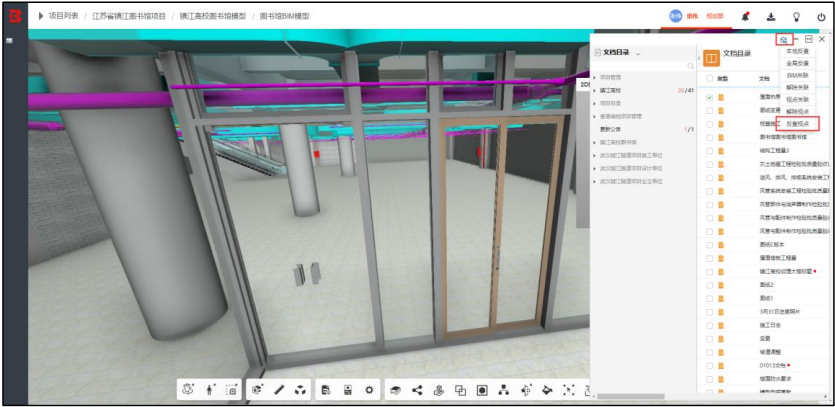Image resolution: width=835 pixels, height=407 pixels.
Task: Click the BIM cube link icon above the menu
Action: tap(784, 39)
